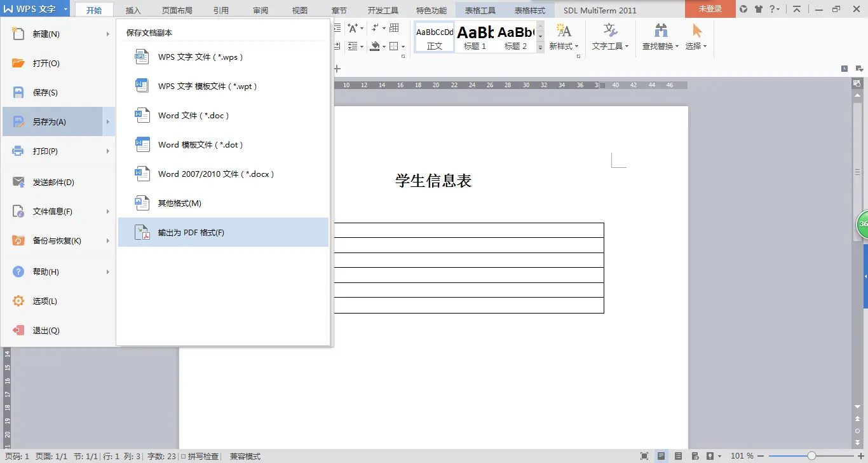Switch to the 表格工具 ribbon tab

pos(480,10)
